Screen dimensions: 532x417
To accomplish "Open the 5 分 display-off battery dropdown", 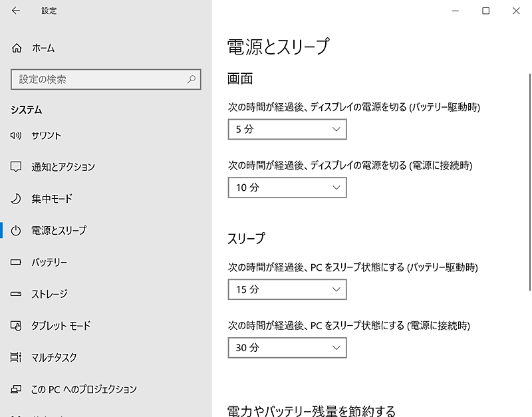I will (287, 129).
